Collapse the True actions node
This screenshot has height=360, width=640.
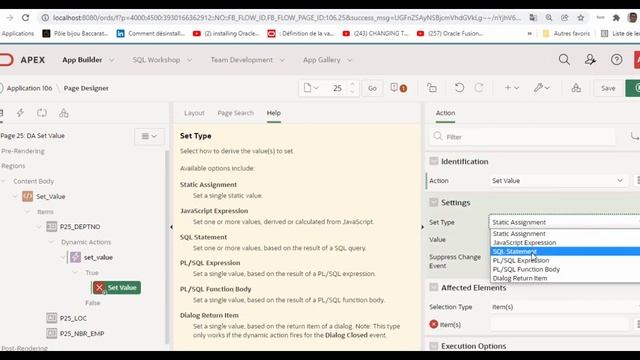tap(75, 273)
